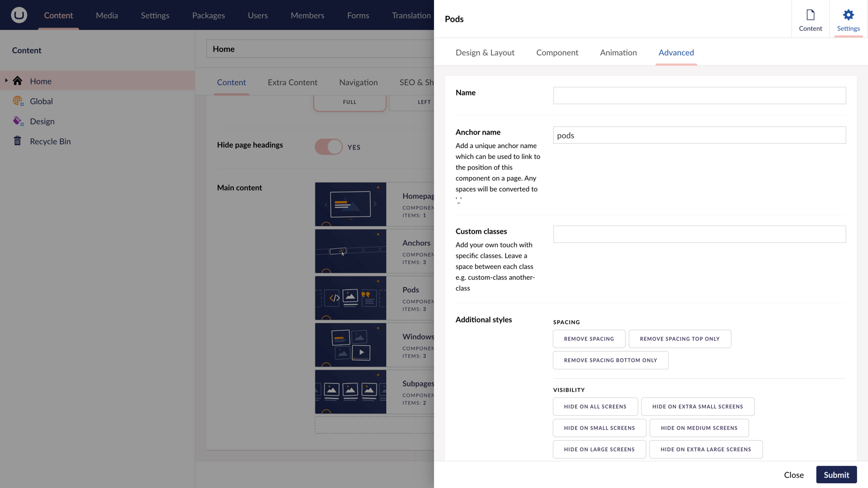Switch to the Design & Layout tab
Viewport: 868px width, 488px height.
(484, 53)
